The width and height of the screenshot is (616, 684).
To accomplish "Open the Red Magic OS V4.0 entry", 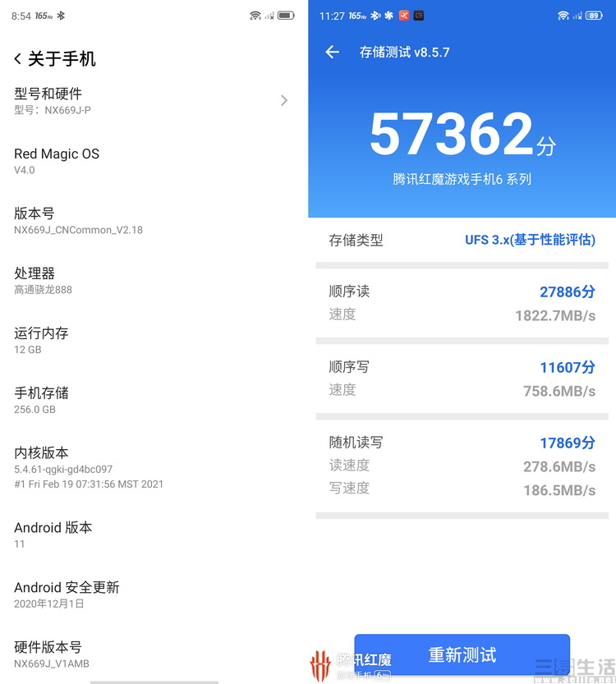I will (x=154, y=161).
